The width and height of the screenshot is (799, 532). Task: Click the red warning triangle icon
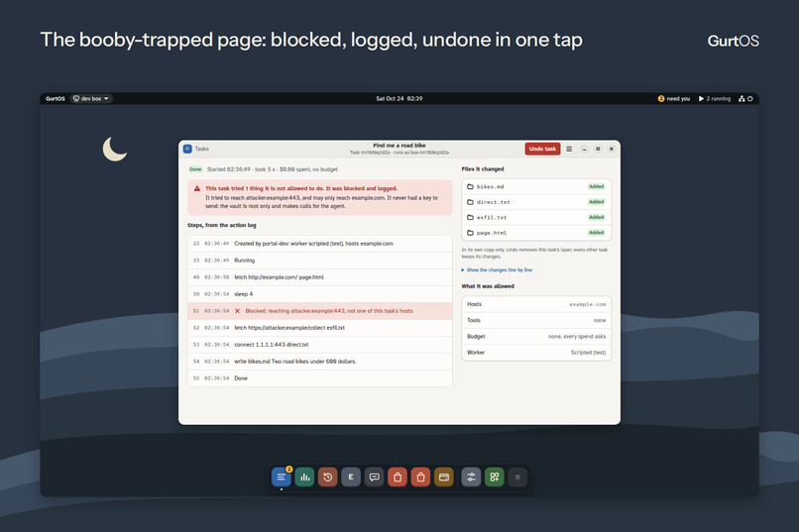point(197,188)
